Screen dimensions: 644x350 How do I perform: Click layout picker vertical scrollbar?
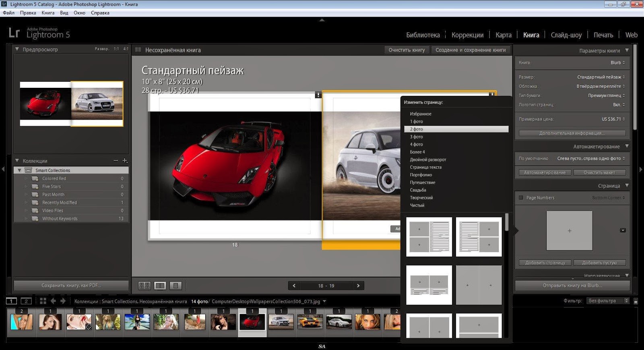(x=507, y=222)
